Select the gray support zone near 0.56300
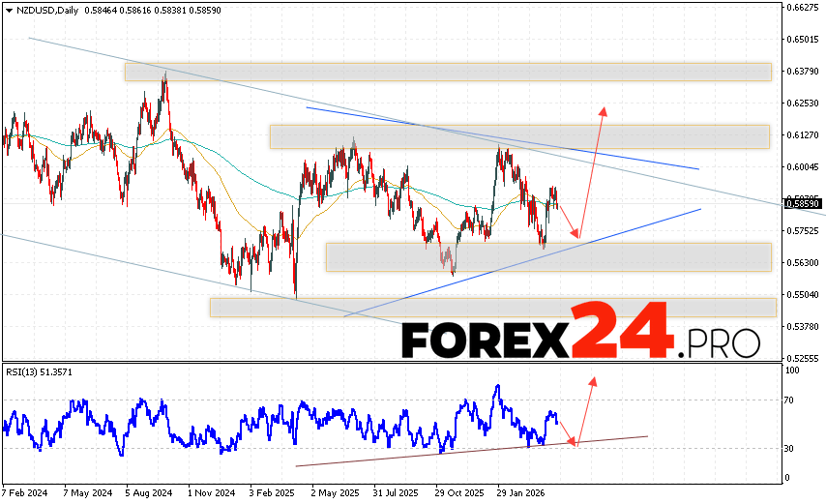 point(547,257)
